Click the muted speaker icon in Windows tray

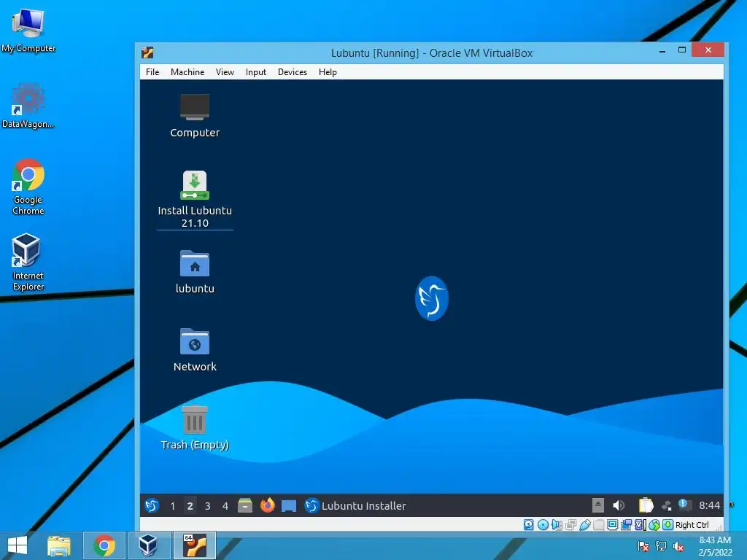pyautogui.click(x=678, y=546)
